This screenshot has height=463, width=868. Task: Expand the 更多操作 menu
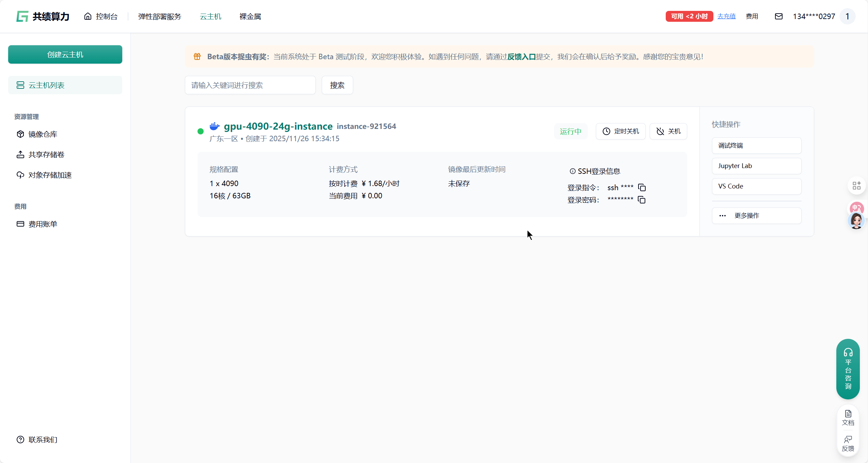(x=756, y=216)
